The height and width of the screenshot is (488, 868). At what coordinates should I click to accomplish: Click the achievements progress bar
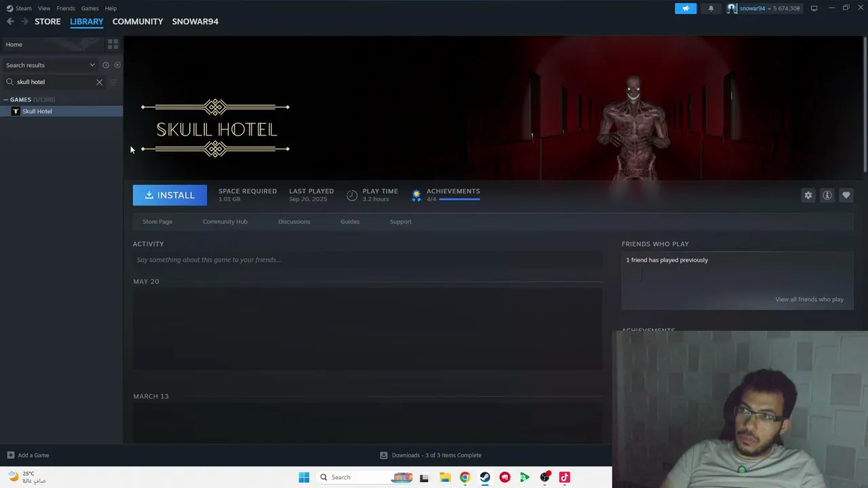click(x=460, y=199)
